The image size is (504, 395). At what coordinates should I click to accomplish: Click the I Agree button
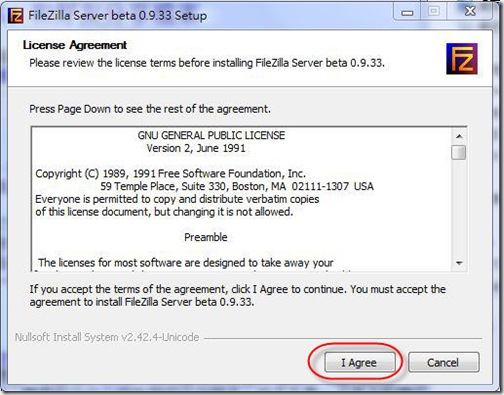click(360, 362)
